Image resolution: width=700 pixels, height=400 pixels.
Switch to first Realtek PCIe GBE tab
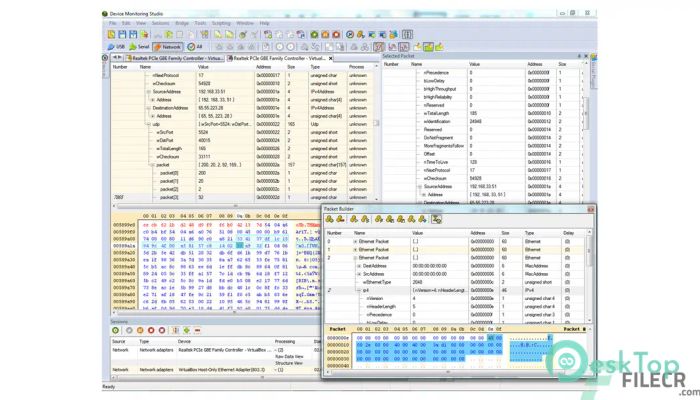(x=175, y=58)
